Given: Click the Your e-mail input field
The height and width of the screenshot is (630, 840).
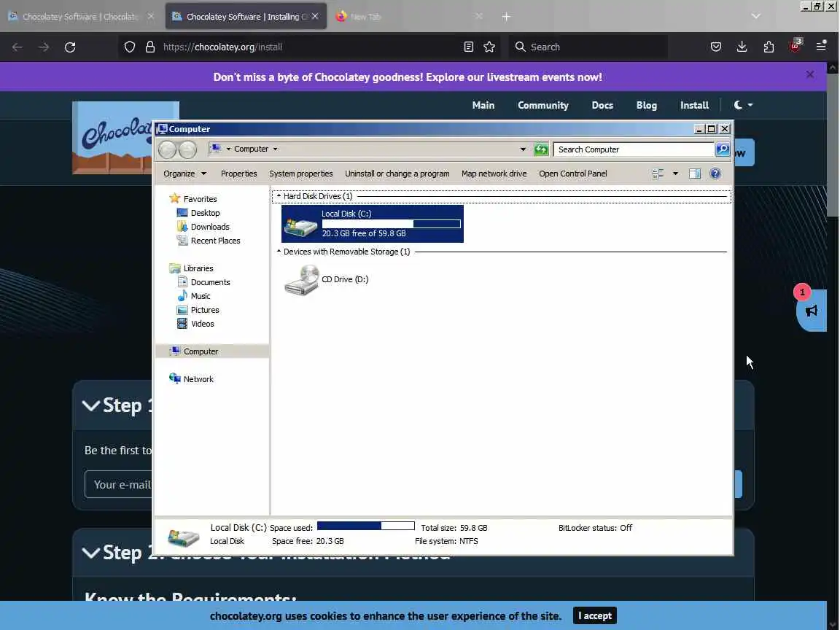Looking at the screenshot, I should [119, 484].
